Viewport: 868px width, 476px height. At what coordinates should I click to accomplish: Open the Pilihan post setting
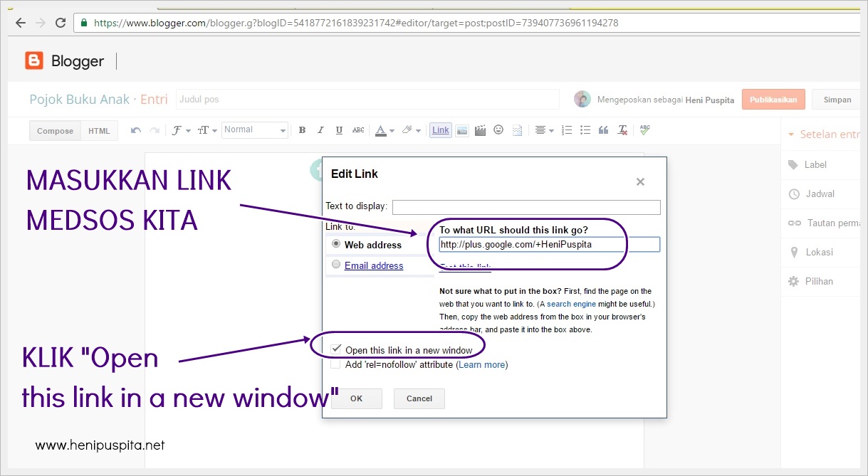click(819, 281)
